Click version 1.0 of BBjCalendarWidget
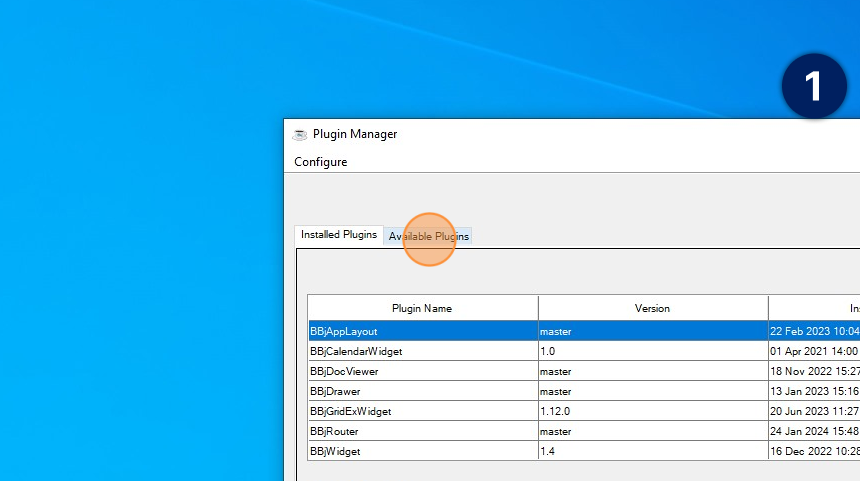Screen dimensions: 860x481 pos(652,351)
